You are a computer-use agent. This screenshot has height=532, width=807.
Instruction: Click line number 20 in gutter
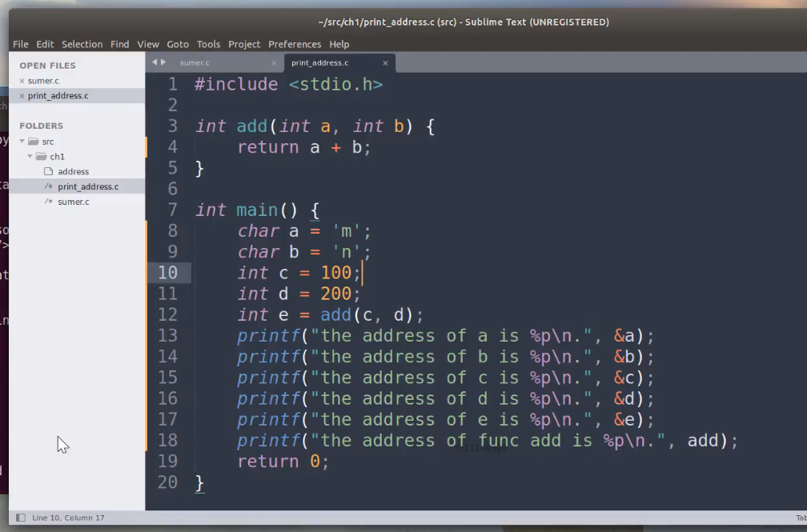(168, 482)
